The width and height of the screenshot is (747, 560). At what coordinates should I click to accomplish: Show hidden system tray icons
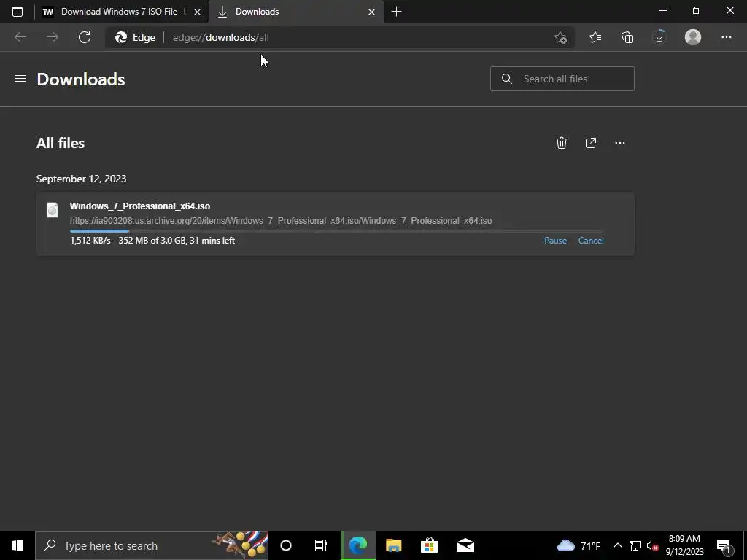pos(617,545)
